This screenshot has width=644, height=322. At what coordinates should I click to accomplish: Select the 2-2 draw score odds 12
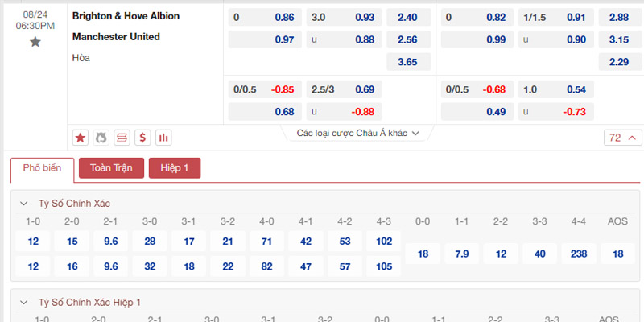click(501, 254)
